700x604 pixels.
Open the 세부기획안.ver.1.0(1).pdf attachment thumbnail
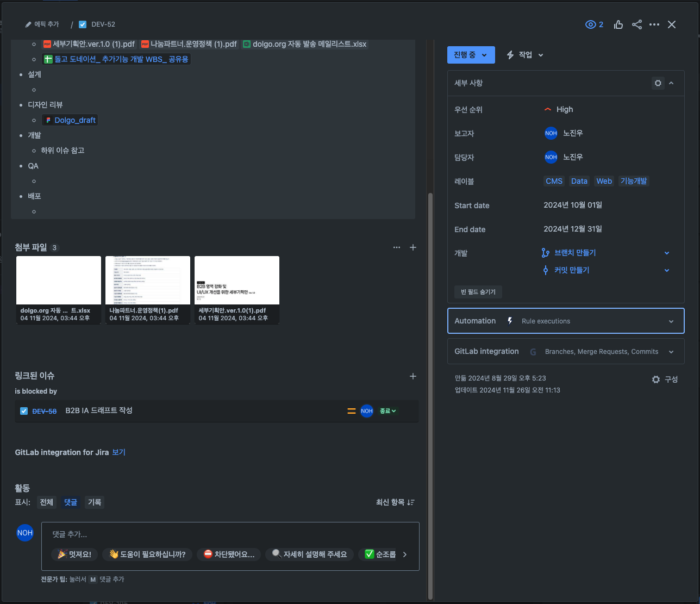237,290
